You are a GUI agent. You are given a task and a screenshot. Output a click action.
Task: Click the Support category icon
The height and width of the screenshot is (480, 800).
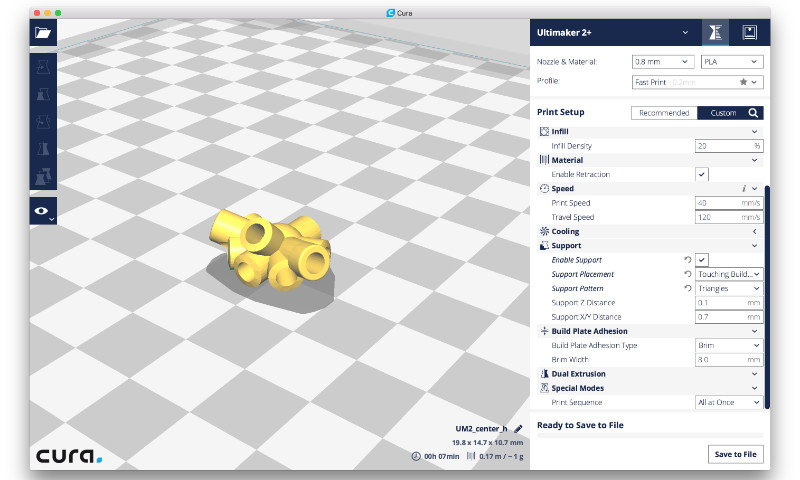coord(544,246)
